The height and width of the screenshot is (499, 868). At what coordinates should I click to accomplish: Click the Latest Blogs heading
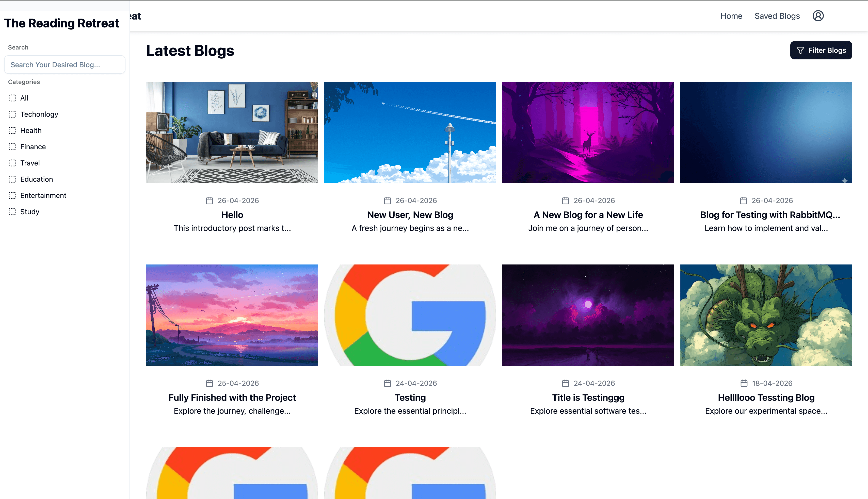tap(190, 50)
